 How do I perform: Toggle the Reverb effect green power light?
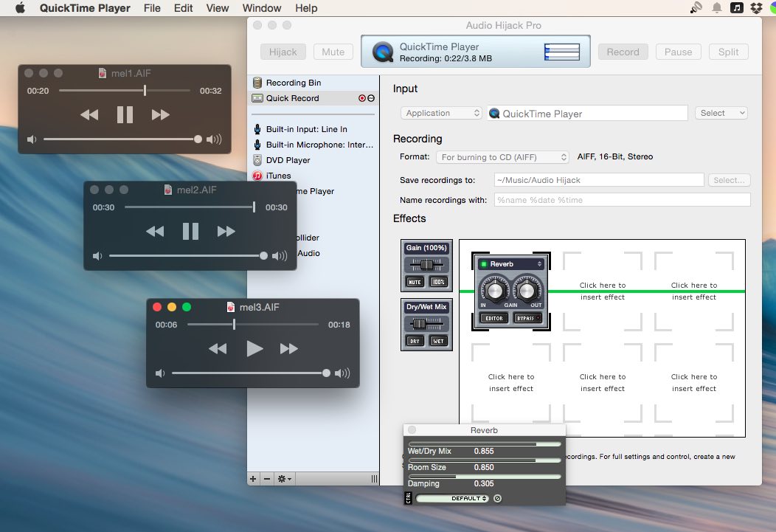[x=484, y=264]
